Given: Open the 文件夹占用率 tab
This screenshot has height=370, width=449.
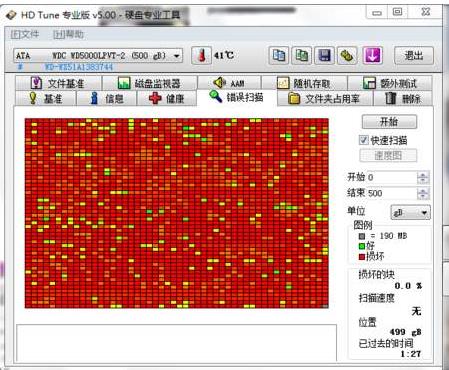Looking at the screenshot, I should [x=325, y=98].
